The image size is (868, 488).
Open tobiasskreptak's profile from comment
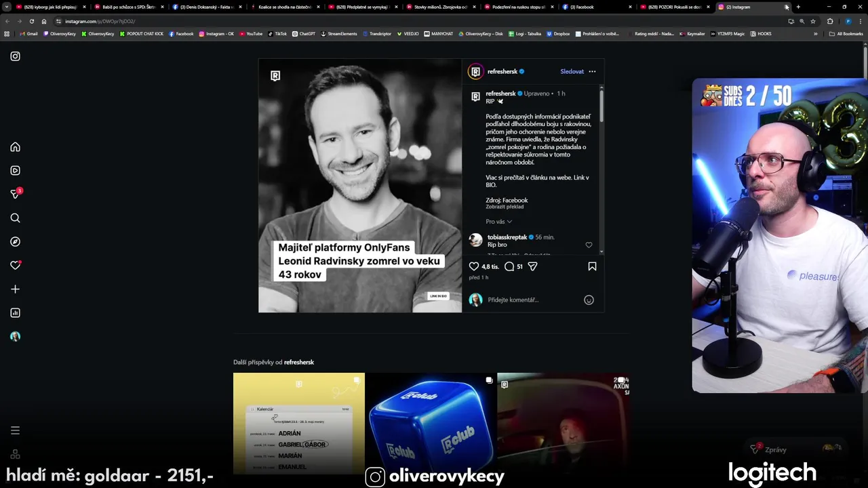[507, 237]
